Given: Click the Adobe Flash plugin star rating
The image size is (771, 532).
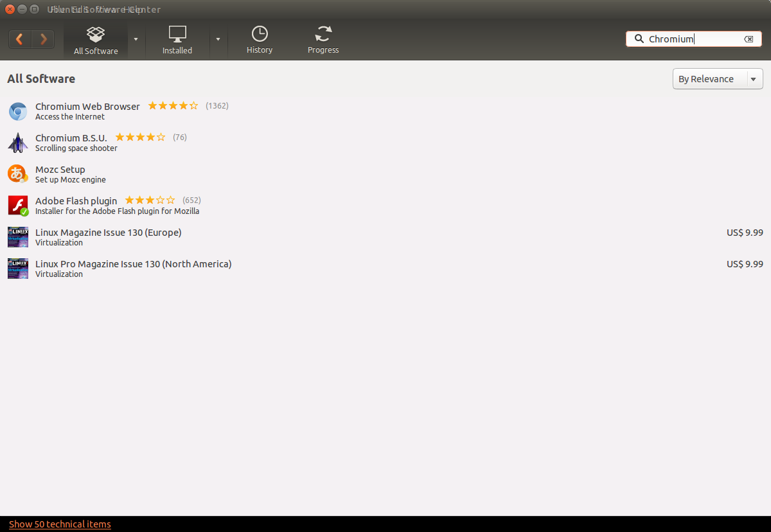Looking at the screenshot, I should click(x=150, y=200).
